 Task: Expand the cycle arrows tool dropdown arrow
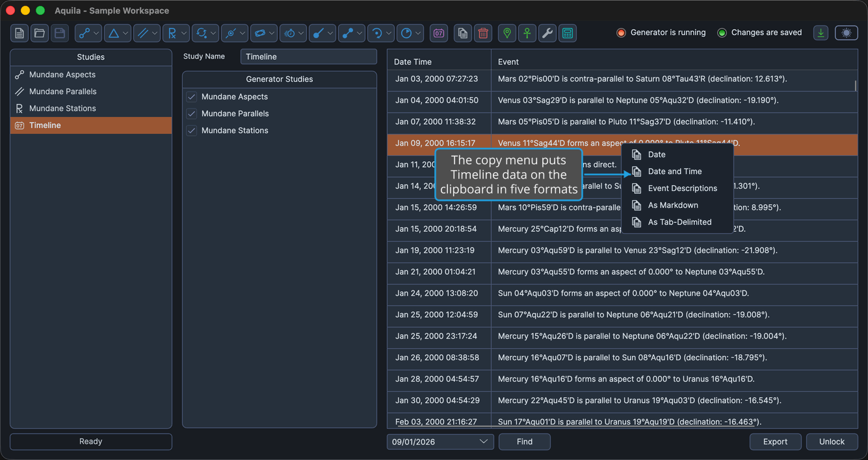pyautogui.click(x=213, y=33)
